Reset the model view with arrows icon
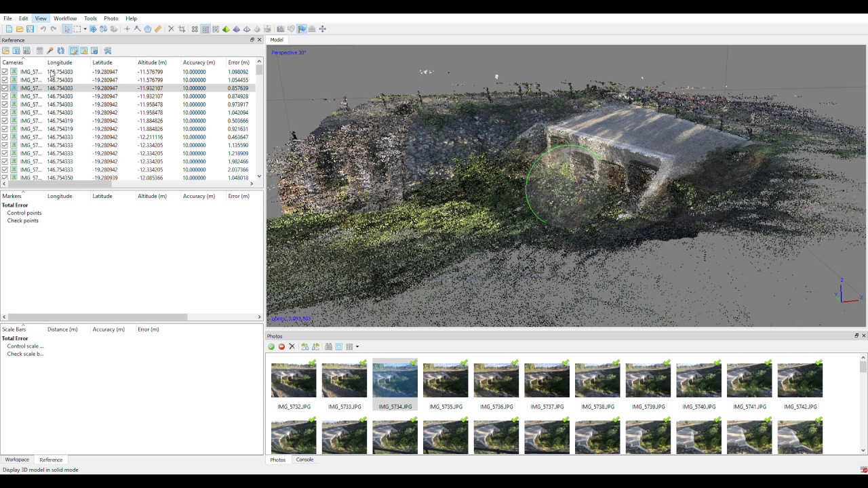 click(322, 29)
